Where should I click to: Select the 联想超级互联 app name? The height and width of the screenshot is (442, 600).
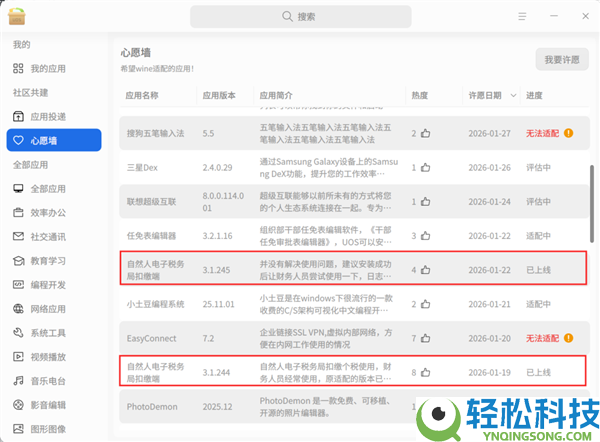pos(152,202)
